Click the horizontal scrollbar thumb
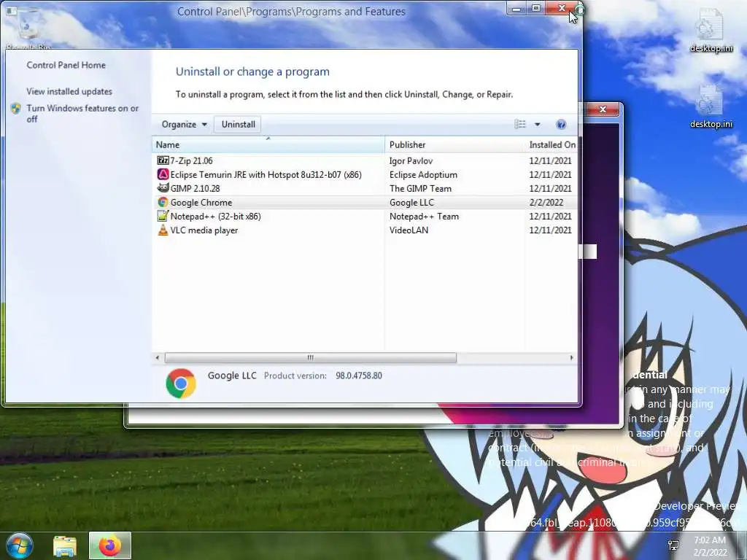This screenshot has width=747, height=560. coord(311,357)
